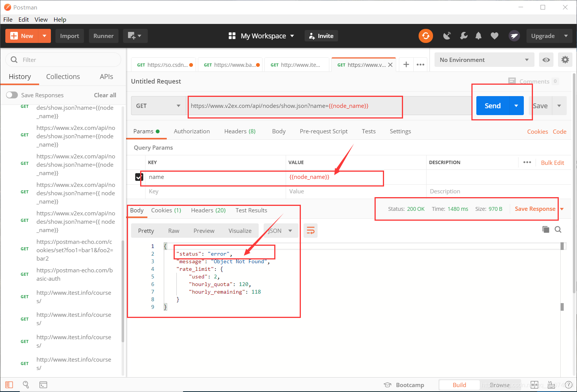Open the capture requests satellite icon
The width and height of the screenshot is (577, 392).
click(x=447, y=36)
